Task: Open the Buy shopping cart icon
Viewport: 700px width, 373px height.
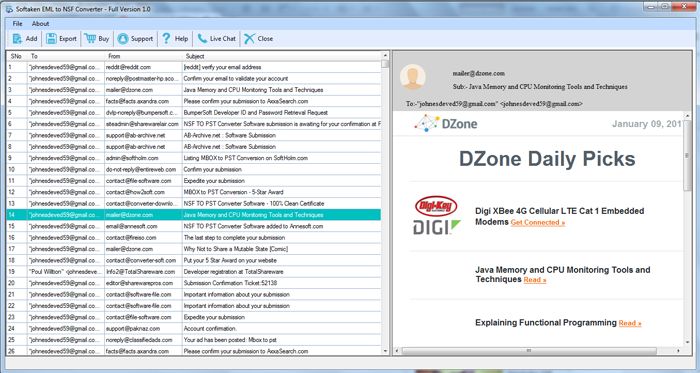Action: point(90,38)
